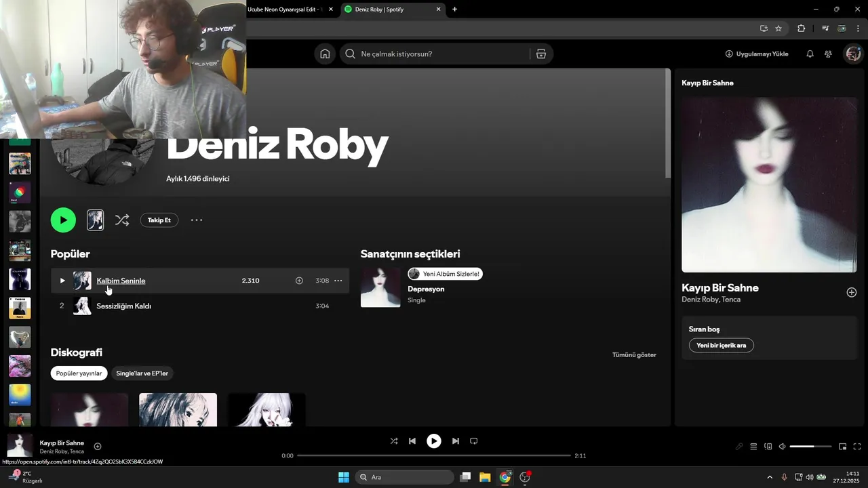Open Friend Activity people icon

[x=828, y=54]
